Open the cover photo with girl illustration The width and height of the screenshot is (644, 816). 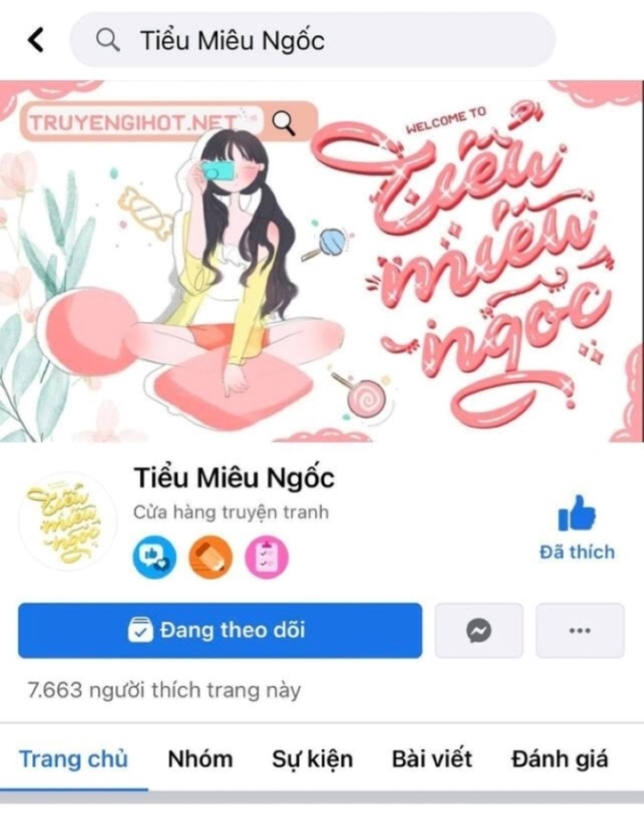point(322,261)
